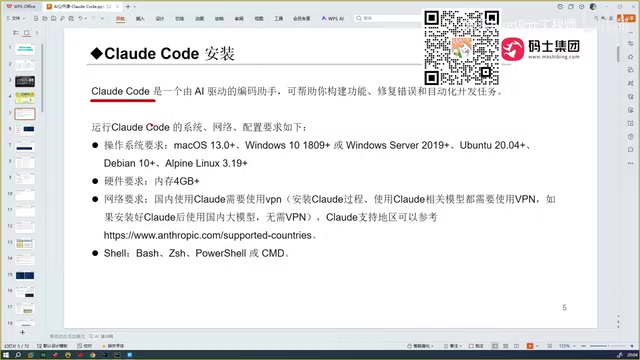Click the "硬件要求：内存4GB+" bullet text

click(151, 181)
